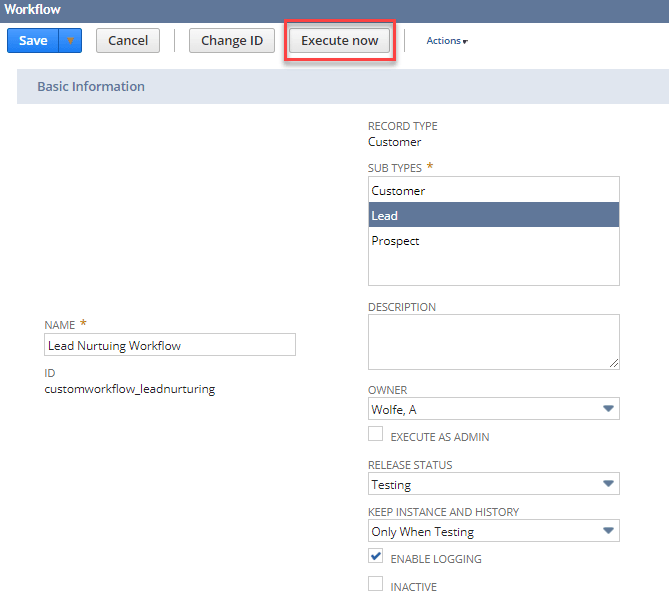The image size is (669, 599).
Task: Click into the Name input field
Action: tap(170, 345)
